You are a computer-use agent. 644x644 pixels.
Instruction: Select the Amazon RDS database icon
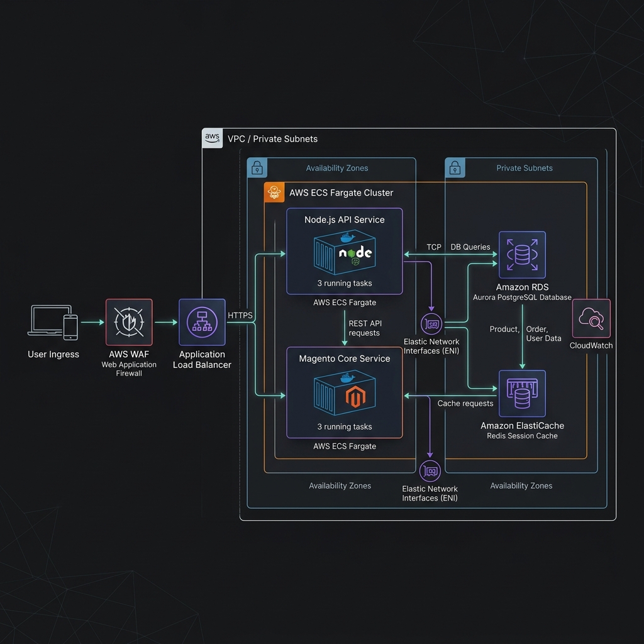(522, 255)
